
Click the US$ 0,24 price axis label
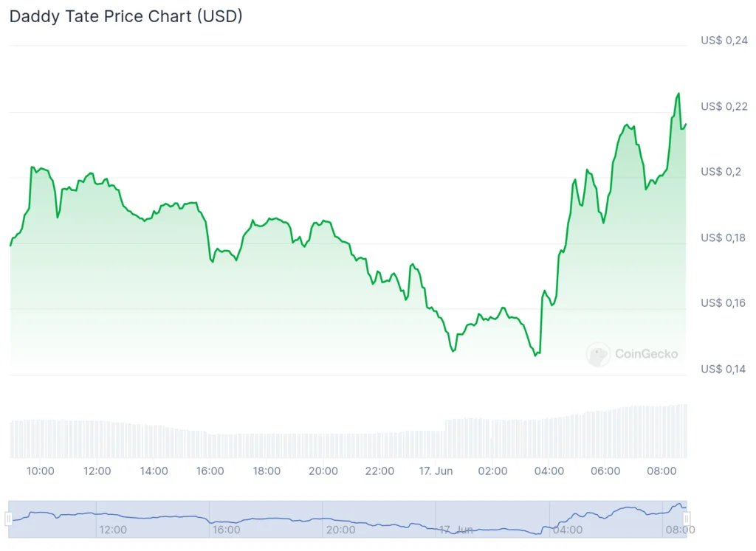pyautogui.click(x=724, y=41)
